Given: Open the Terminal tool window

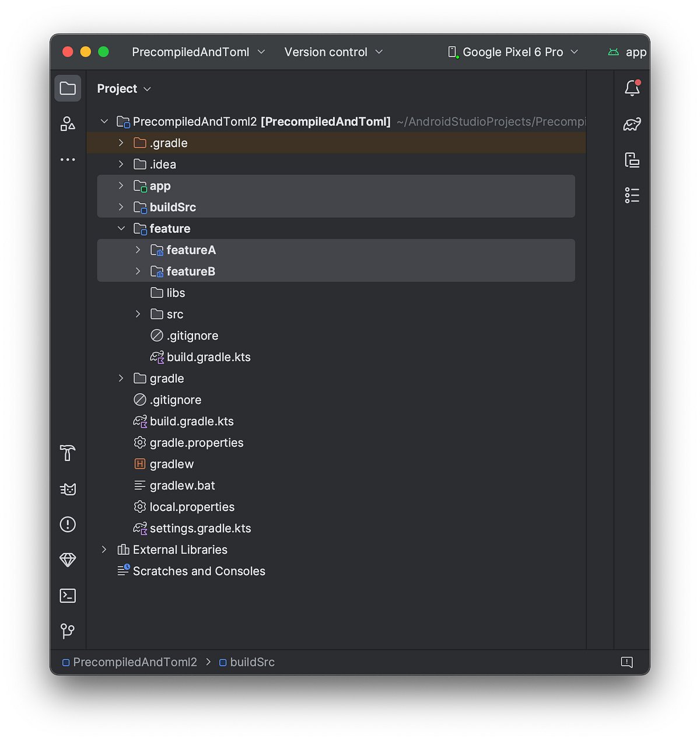Looking at the screenshot, I should [68, 596].
